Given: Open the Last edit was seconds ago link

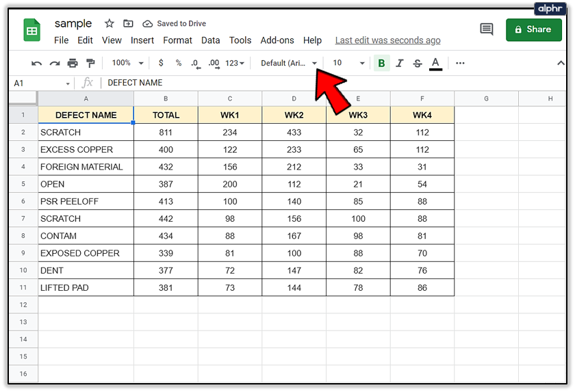Looking at the screenshot, I should 387,40.
